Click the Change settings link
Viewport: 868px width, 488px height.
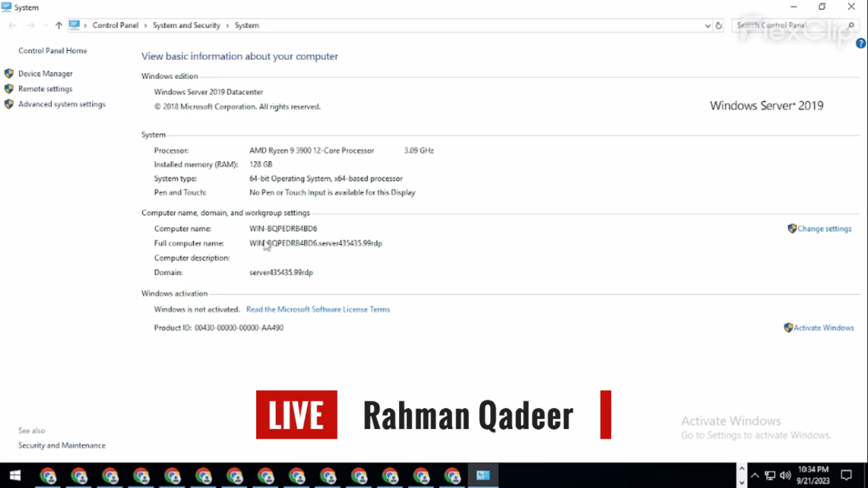tap(825, 229)
